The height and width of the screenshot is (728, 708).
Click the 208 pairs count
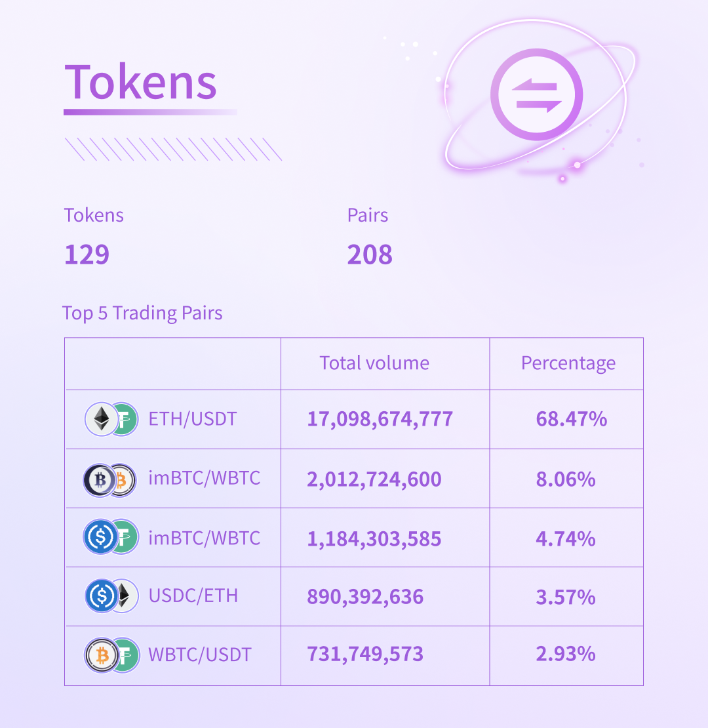coord(370,254)
